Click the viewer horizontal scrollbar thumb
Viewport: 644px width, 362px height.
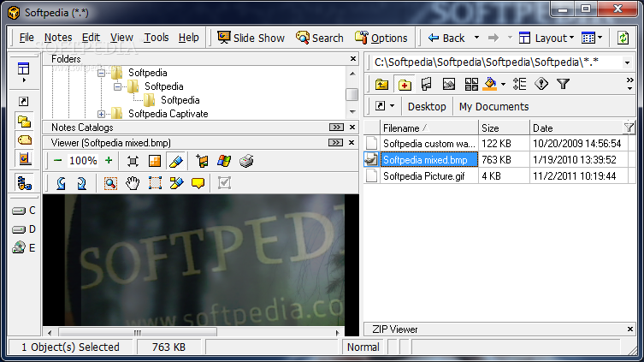point(138,332)
